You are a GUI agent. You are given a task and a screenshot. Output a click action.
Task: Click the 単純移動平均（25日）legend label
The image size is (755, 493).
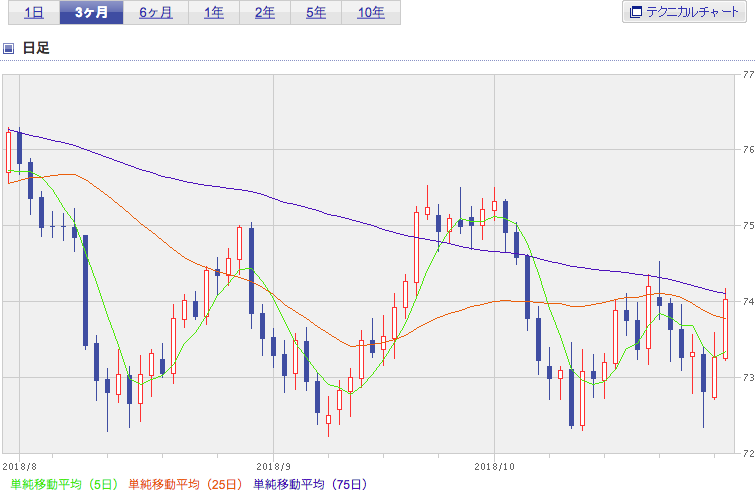pos(185,484)
